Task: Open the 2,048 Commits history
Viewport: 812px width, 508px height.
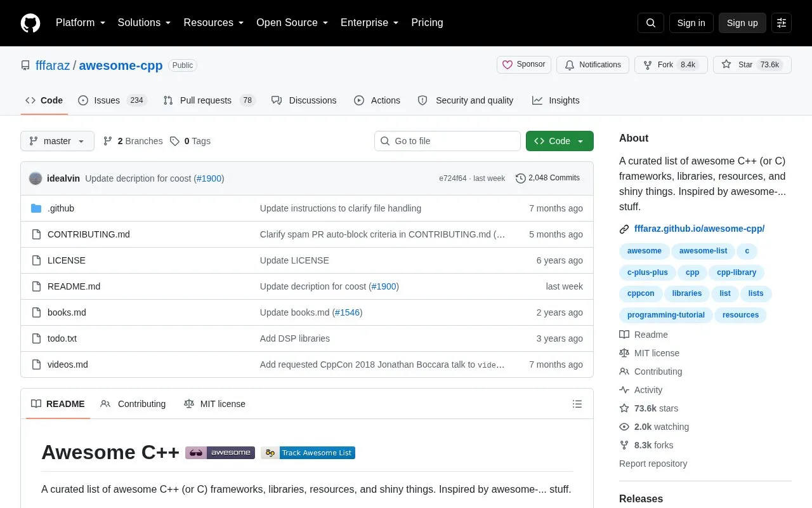Action: pyautogui.click(x=548, y=178)
